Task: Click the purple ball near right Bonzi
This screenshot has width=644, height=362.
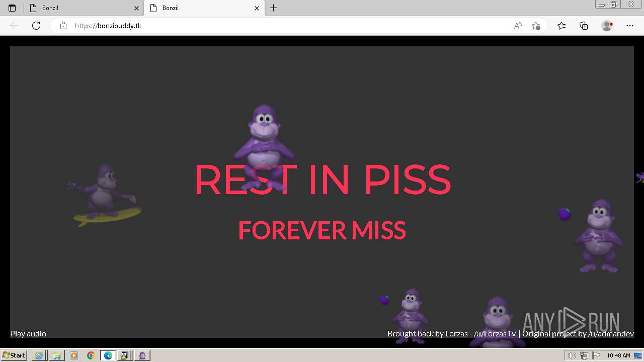Action: pos(565,214)
